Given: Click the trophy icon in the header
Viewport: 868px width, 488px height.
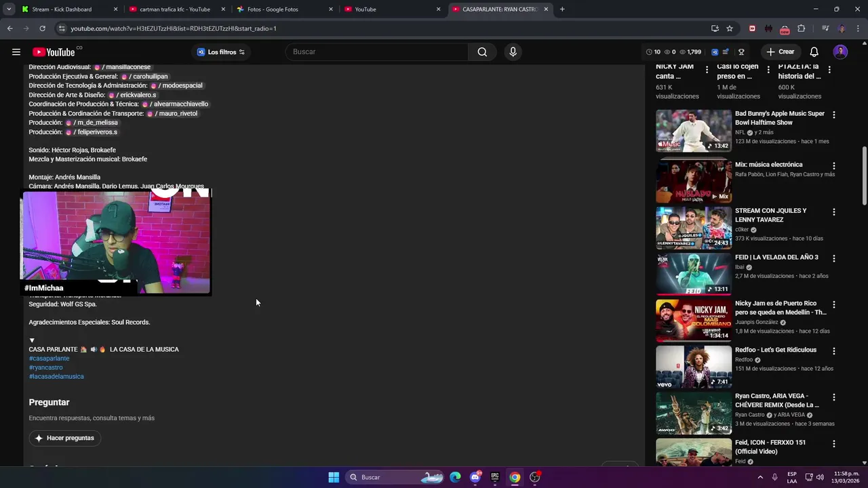Looking at the screenshot, I should click(x=741, y=52).
